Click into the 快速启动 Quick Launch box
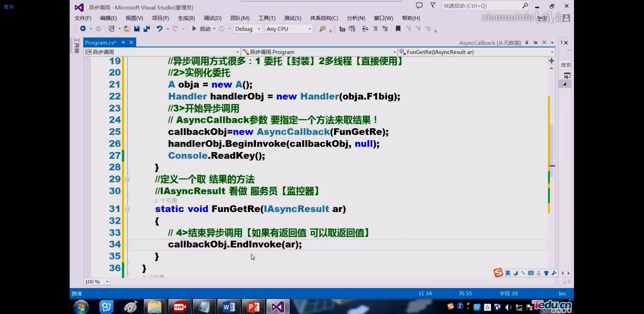 (x=485, y=6)
